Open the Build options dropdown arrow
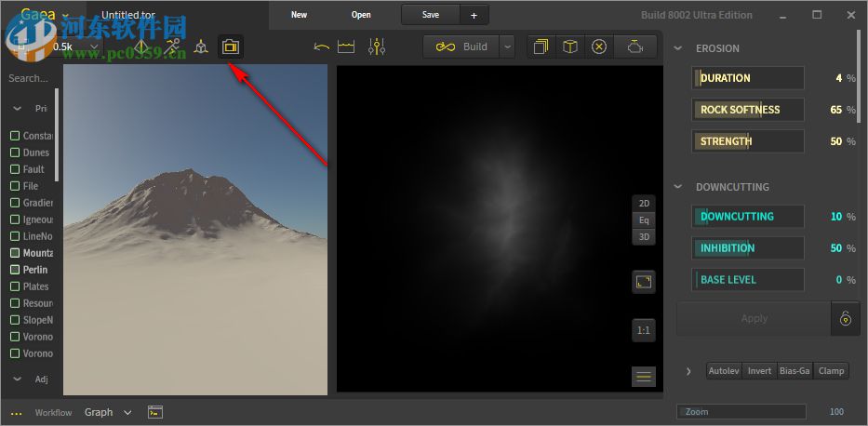The width and height of the screenshot is (868, 426). click(x=507, y=47)
